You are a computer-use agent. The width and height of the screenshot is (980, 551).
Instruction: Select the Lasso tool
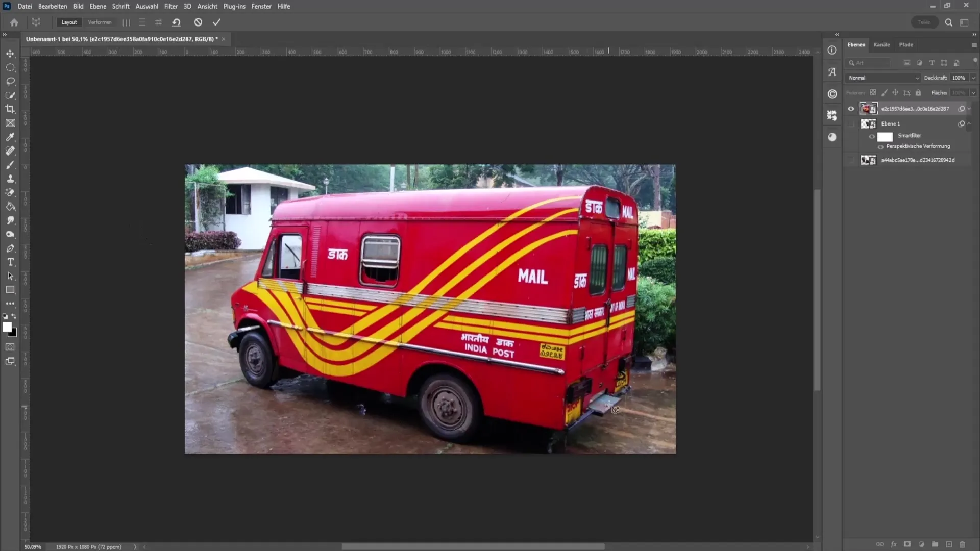click(x=10, y=81)
